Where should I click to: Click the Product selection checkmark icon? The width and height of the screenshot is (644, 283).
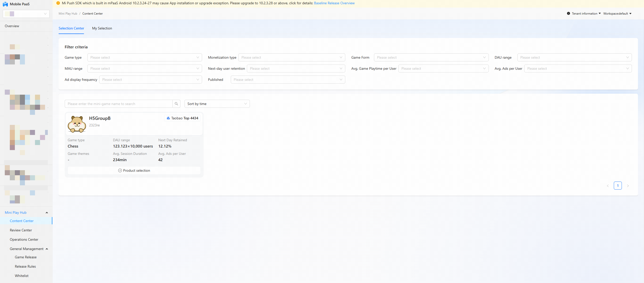[120, 170]
